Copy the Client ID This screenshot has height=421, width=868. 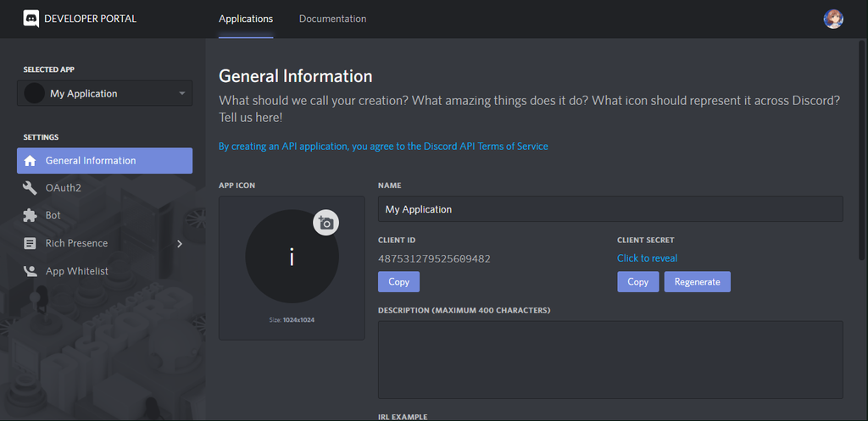coord(398,281)
